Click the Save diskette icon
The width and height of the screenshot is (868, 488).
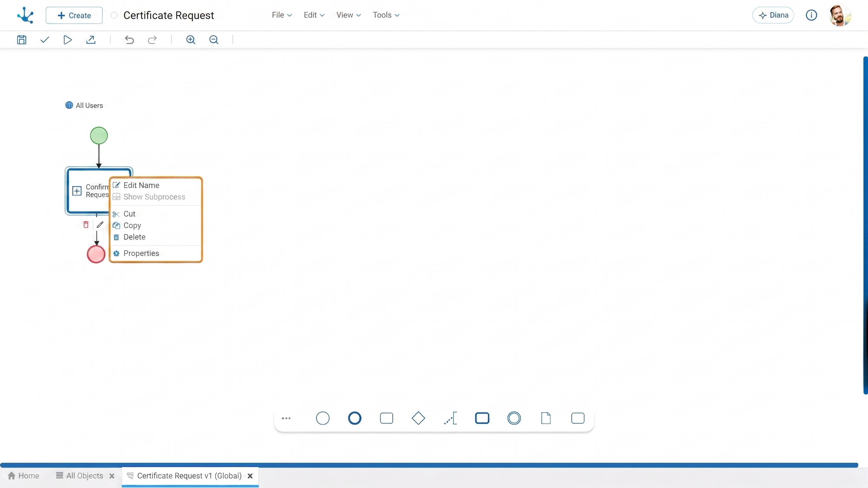tap(22, 40)
